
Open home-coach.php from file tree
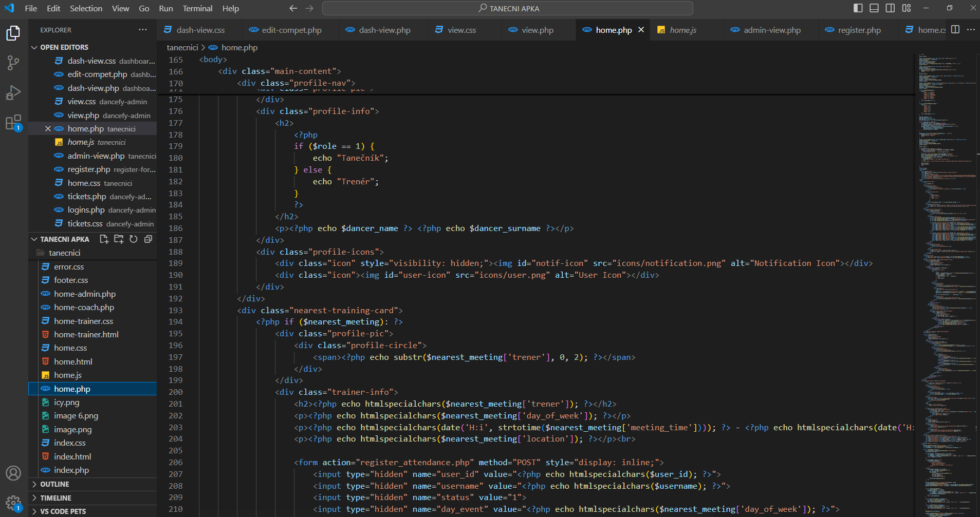(93, 308)
